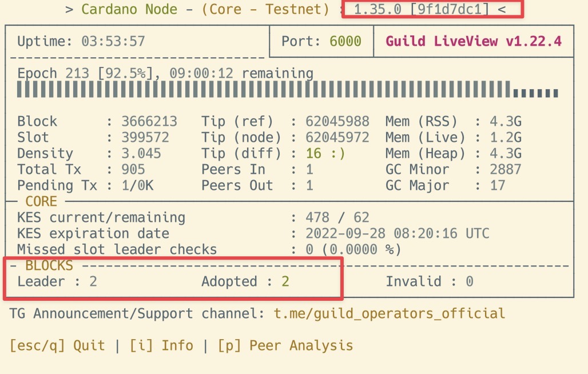Screen dimensions: 588x374
Task: Select Missed slot leader checks value
Action: pyautogui.click(x=353, y=249)
